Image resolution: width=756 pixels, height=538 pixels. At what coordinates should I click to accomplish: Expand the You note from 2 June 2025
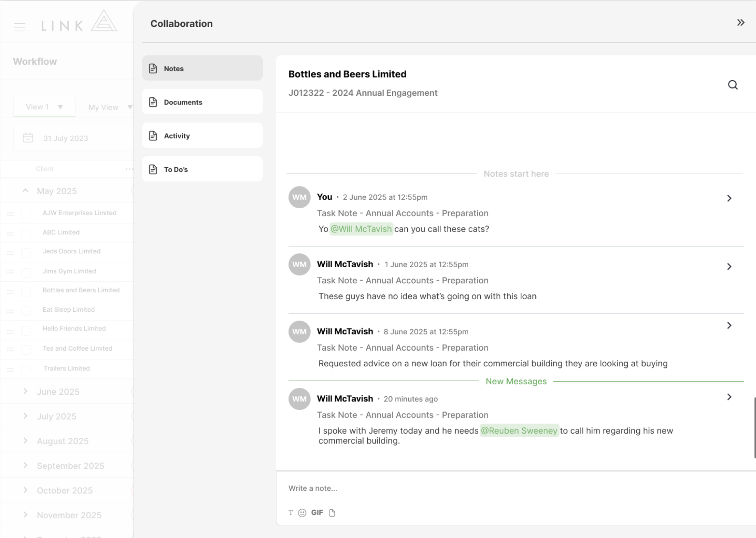click(x=729, y=198)
